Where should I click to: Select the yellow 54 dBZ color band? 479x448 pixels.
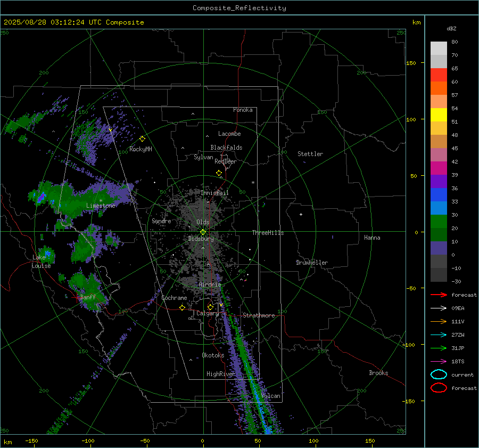439,115
